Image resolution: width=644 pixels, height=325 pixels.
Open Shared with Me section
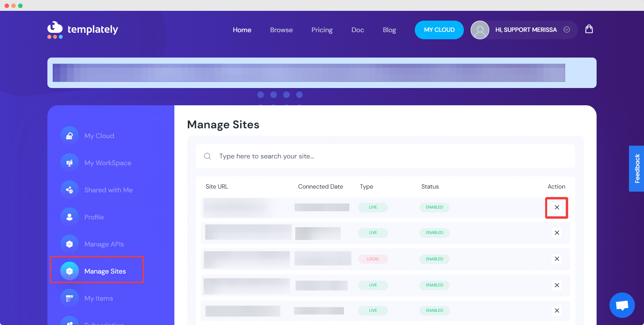[108, 190]
